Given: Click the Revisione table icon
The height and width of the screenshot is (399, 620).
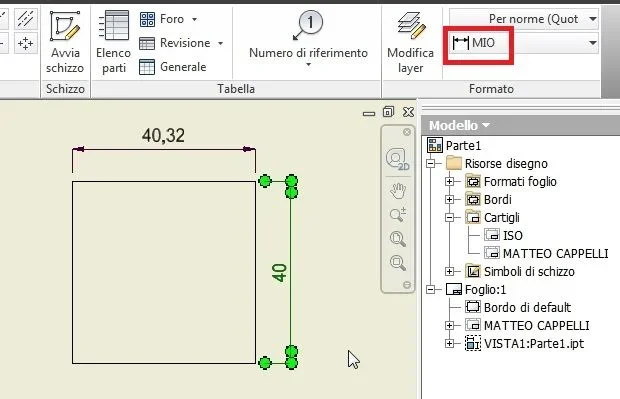Looking at the screenshot, I should 147,43.
